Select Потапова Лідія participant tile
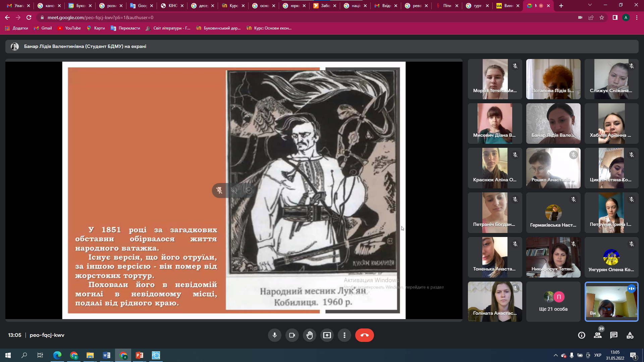The image size is (644, 362). point(553,79)
